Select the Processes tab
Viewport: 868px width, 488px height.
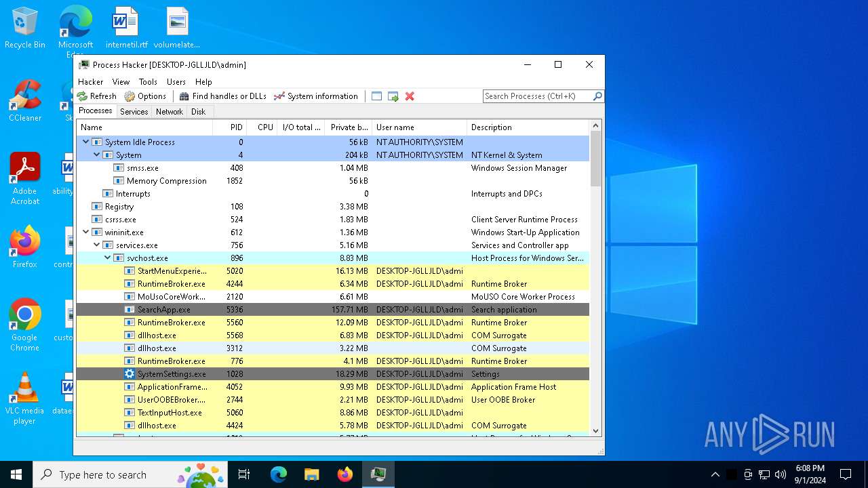96,111
